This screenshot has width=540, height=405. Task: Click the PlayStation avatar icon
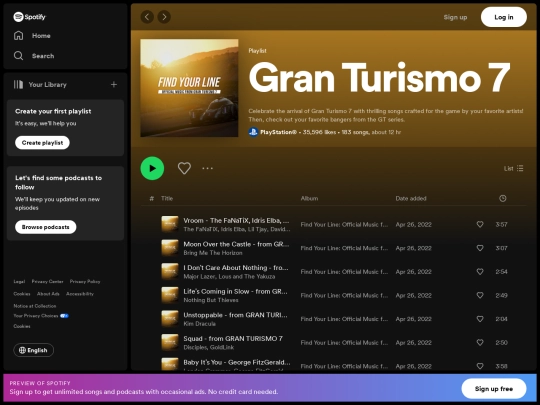[x=253, y=132]
